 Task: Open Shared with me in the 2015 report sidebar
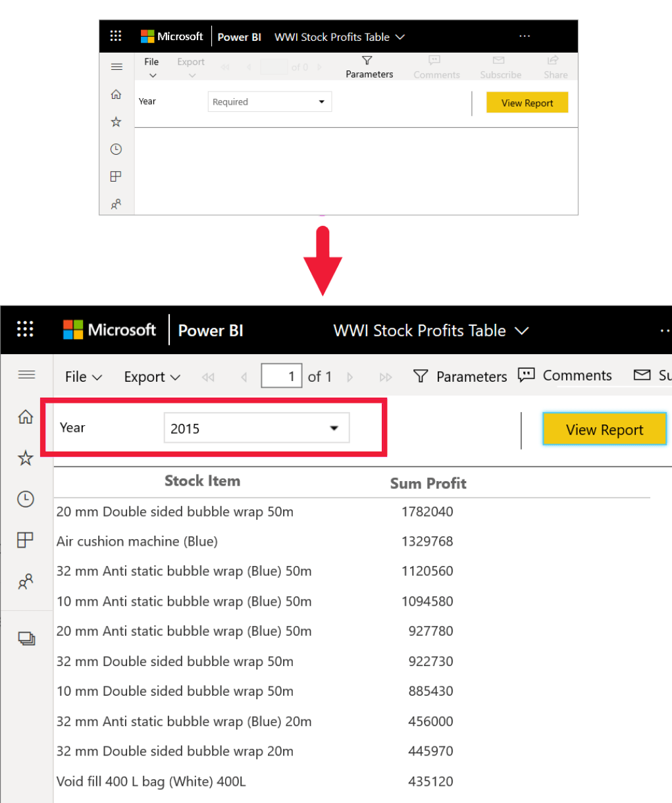tap(26, 582)
